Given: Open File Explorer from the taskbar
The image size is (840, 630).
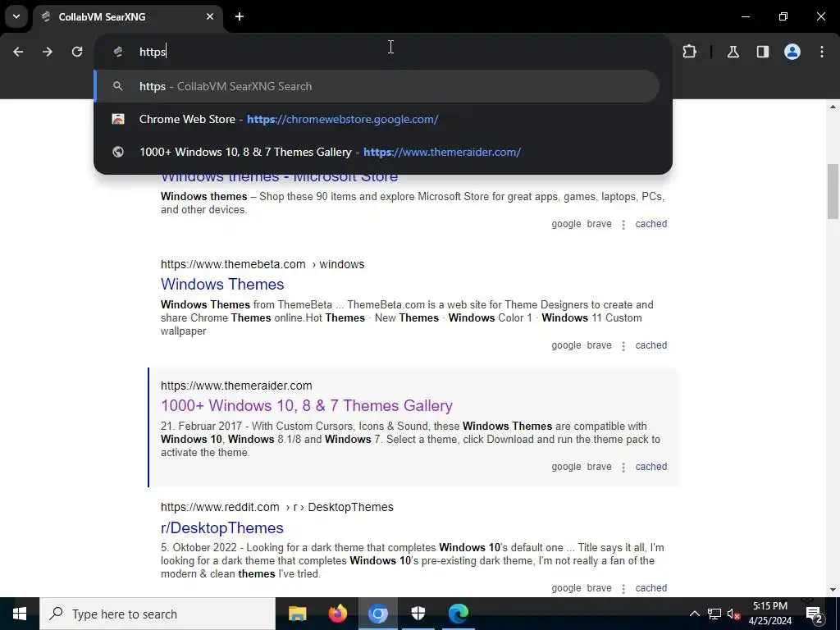Looking at the screenshot, I should click(x=297, y=614).
